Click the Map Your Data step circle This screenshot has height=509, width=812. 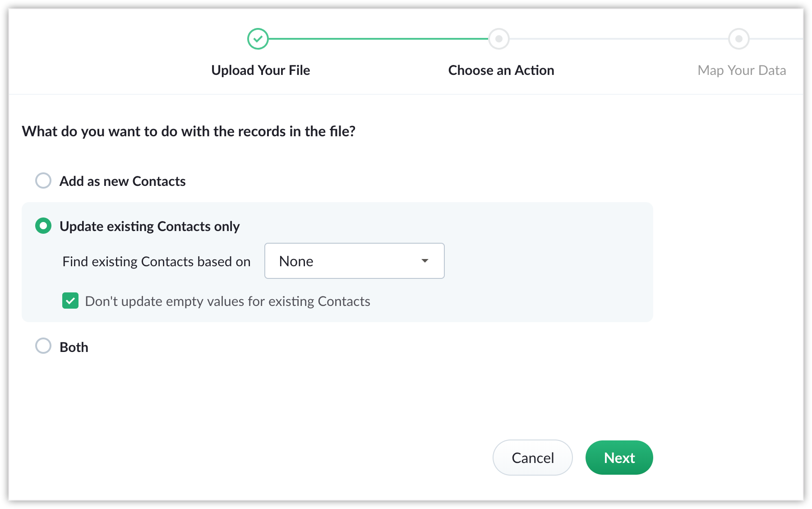click(x=738, y=39)
